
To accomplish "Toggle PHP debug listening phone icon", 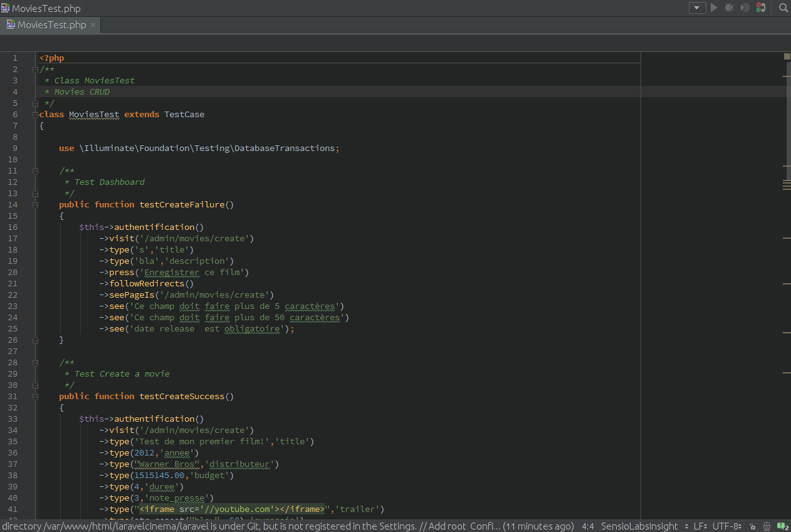I will pos(760,8).
